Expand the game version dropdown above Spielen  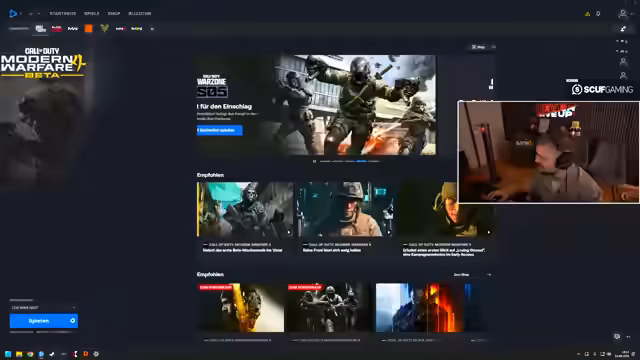pyautogui.click(x=43, y=308)
